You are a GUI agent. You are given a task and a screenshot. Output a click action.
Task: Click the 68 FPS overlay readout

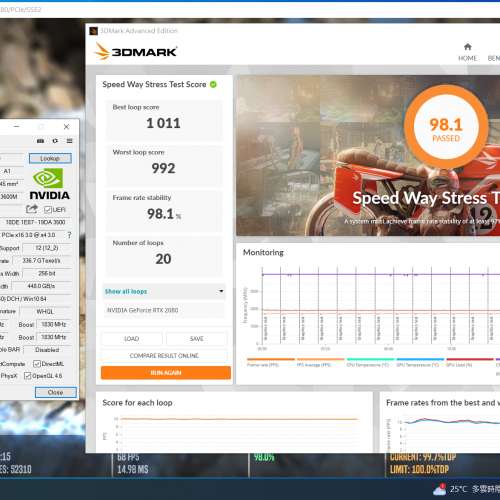pyautogui.click(x=128, y=457)
